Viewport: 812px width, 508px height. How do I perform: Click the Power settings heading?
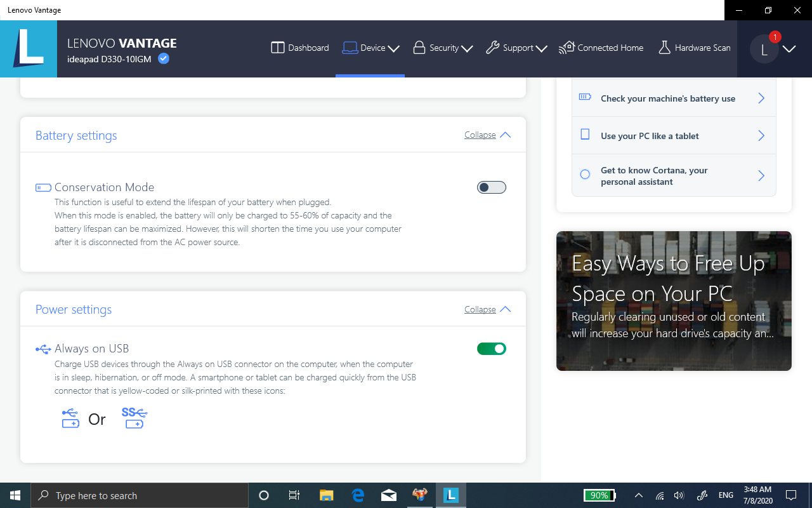point(74,309)
